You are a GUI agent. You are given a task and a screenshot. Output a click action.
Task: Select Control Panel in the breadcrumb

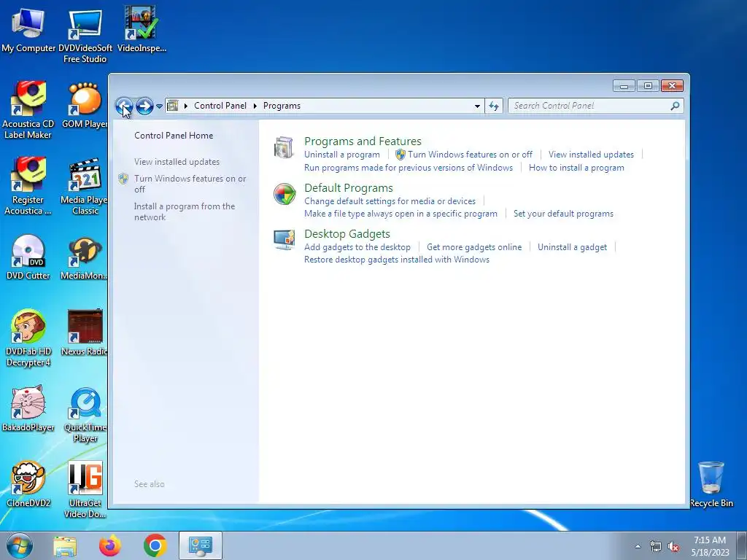coord(220,106)
